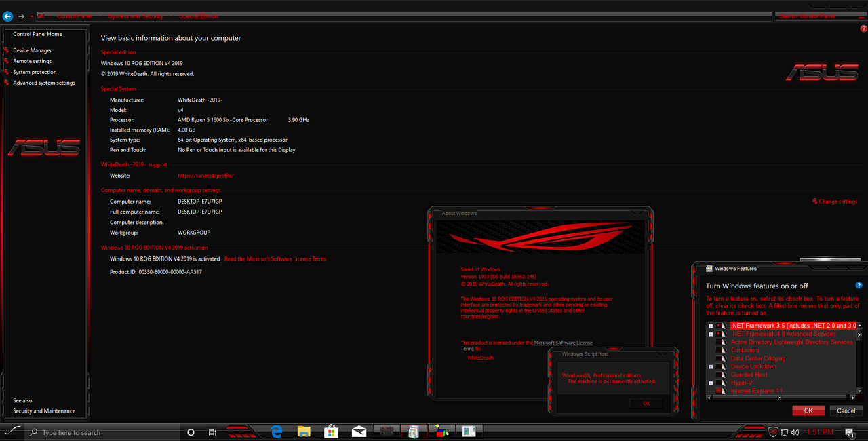Click OK in Windows Script Host dialog
The image size is (868, 441).
coord(646,404)
